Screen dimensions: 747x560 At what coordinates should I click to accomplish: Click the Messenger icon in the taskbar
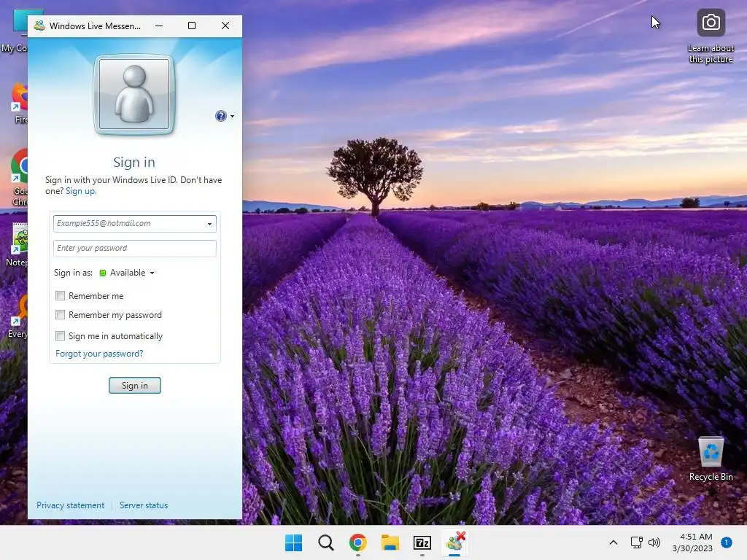[x=455, y=542]
